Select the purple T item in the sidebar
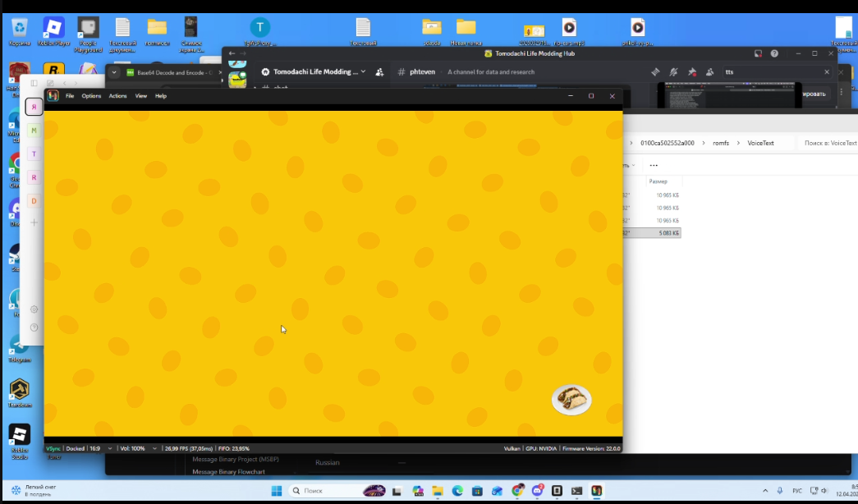 pyautogui.click(x=34, y=153)
